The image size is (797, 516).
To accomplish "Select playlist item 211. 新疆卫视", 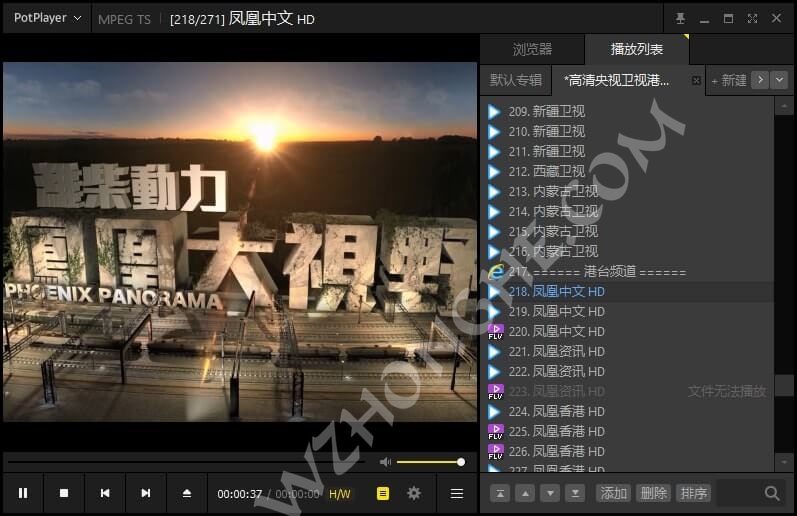I will [x=629, y=151].
